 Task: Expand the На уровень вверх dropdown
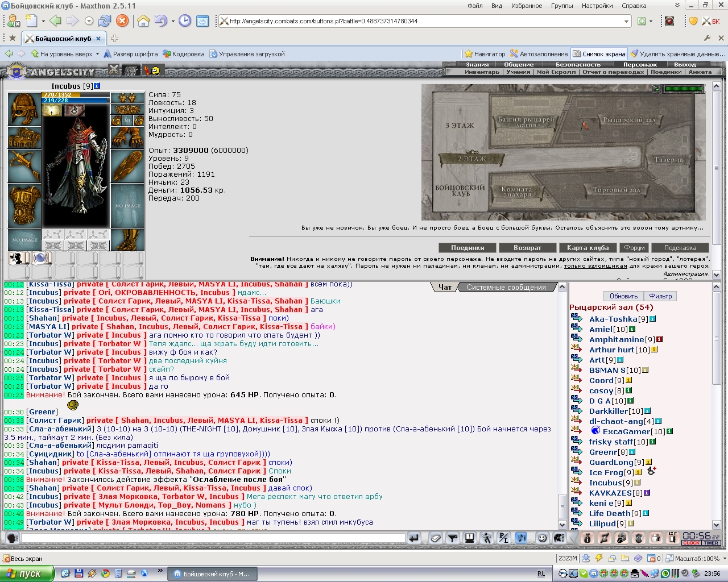(x=97, y=54)
